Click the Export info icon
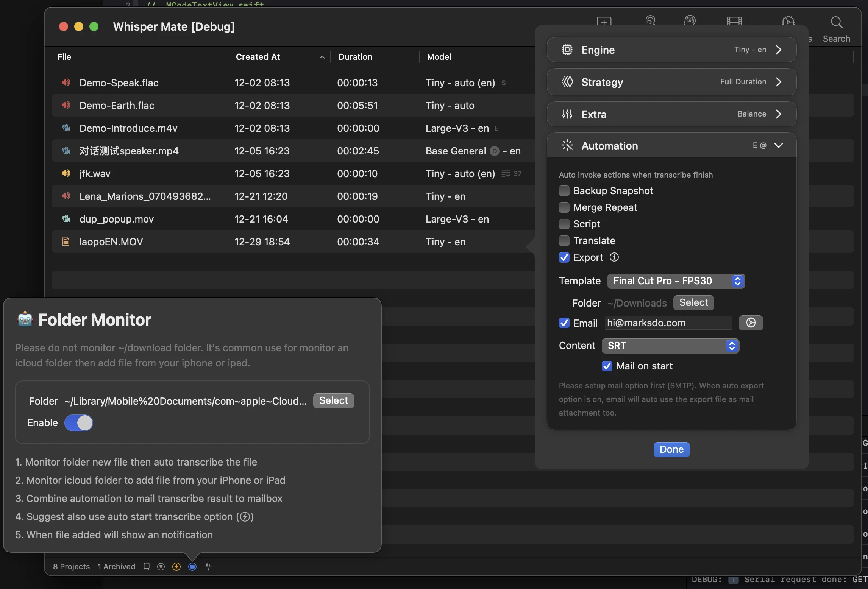 pos(614,257)
